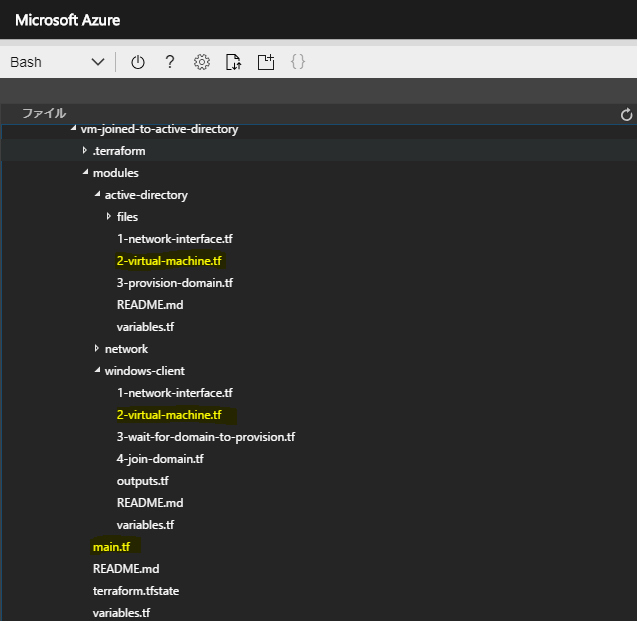Expand the .terraform folder arrow

tap(84, 150)
